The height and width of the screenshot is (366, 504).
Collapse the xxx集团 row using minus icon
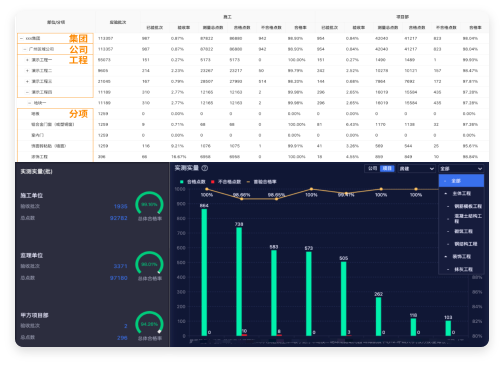(x=21, y=38)
